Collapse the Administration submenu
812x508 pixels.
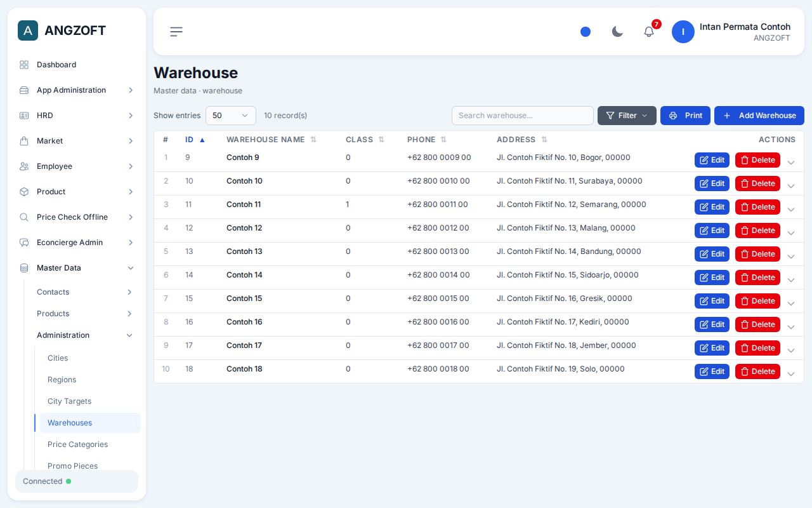(x=129, y=335)
